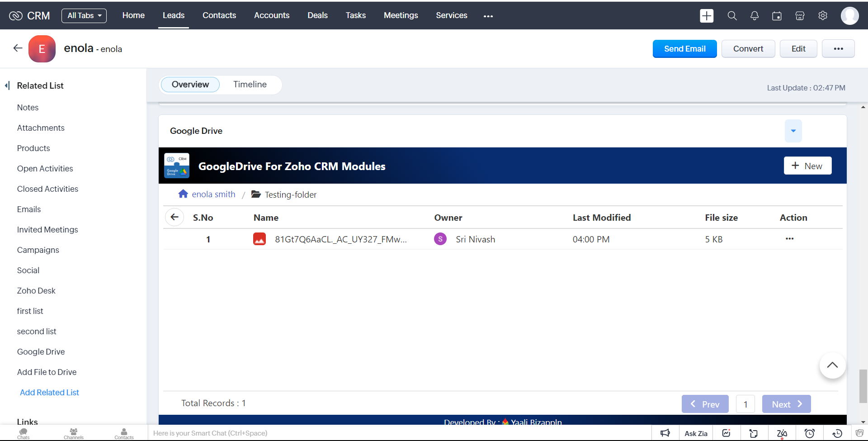This screenshot has height=441, width=868.
Task: Open the Contacts tab
Action: click(219, 15)
